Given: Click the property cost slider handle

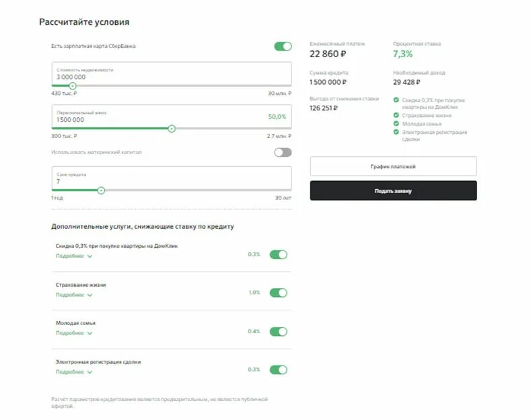Looking at the screenshot, I should pos(73,86).
